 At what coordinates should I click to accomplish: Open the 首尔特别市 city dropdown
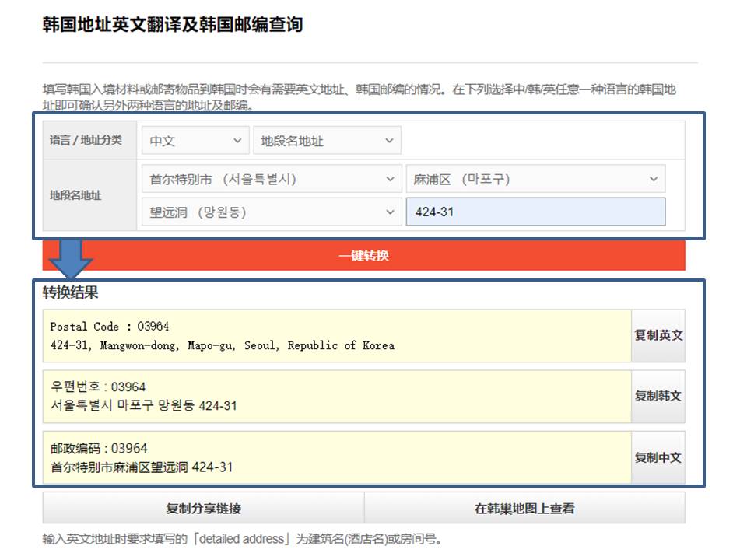pos(272,179)
